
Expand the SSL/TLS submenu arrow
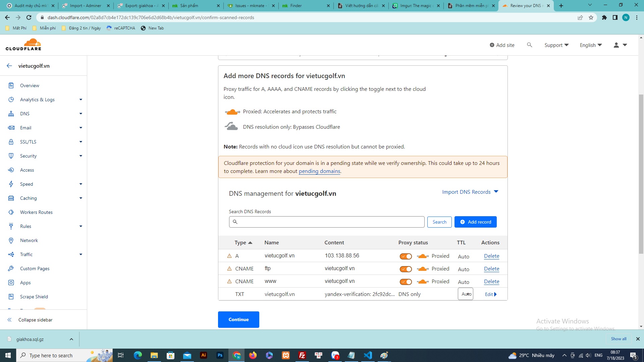click(x=81, y=142)
